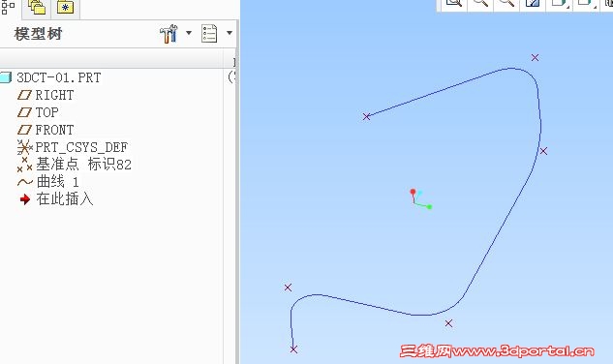Pick the datum point at the curve's upper-left start
This screenshot has height=364, width=613.
click(x=366, y=116)
